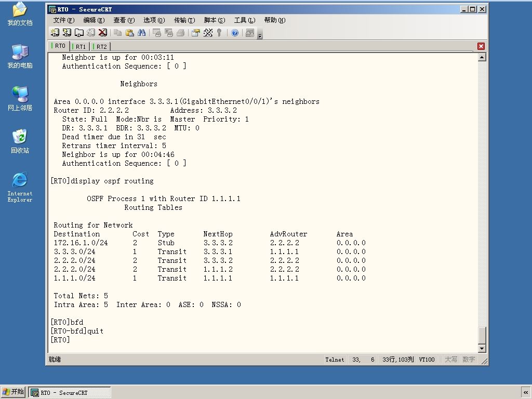Click the Disconnect red X toolbar icon
Image resolution: width=532 pixels, height=399 pixels.
click(103, 33)
